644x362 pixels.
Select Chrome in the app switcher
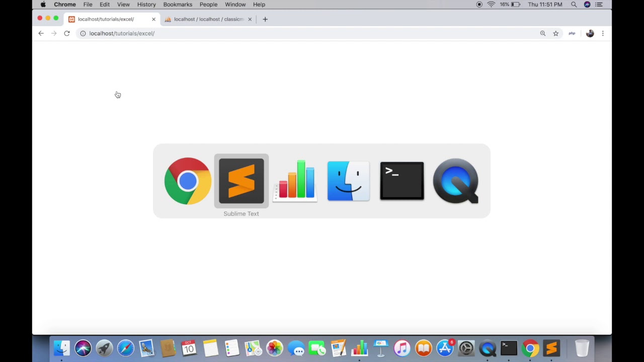tap(188, 181)
